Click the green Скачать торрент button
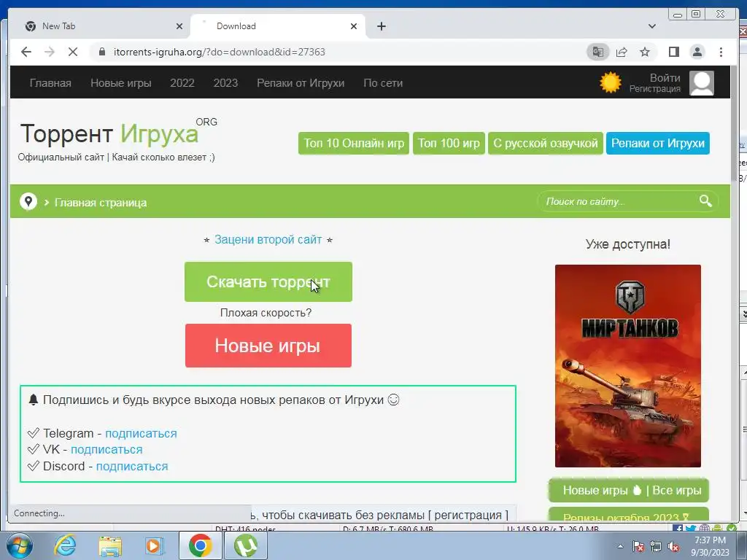Screen dimensions: 747x560 pos(268,282)
